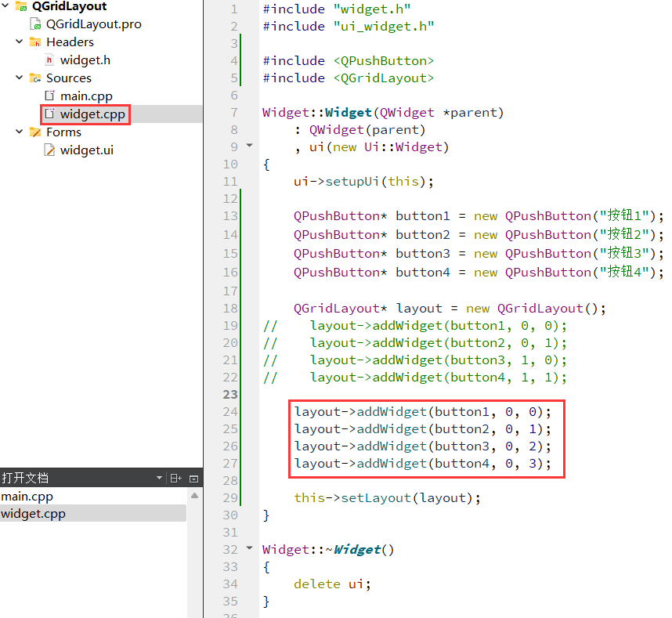Click addWidget(button1, 0, 0) on line 24
672x618 pixels.
click(x=423, y=412)
